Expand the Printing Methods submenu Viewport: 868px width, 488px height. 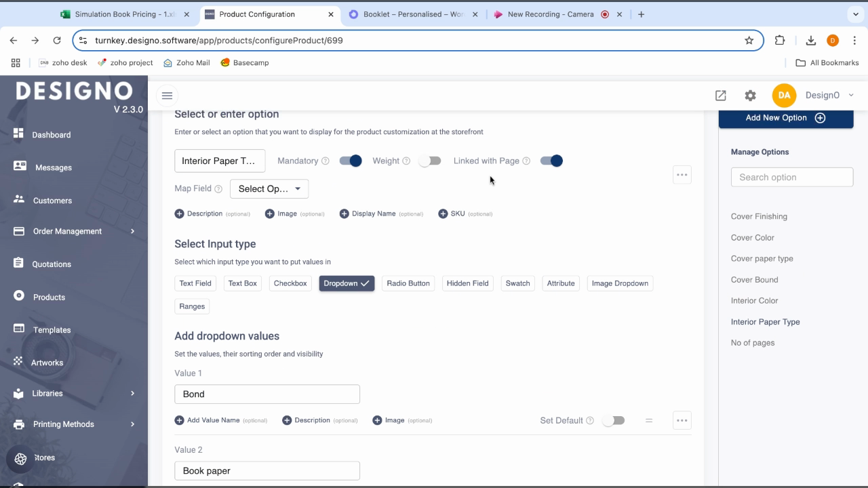click(75, 424)
